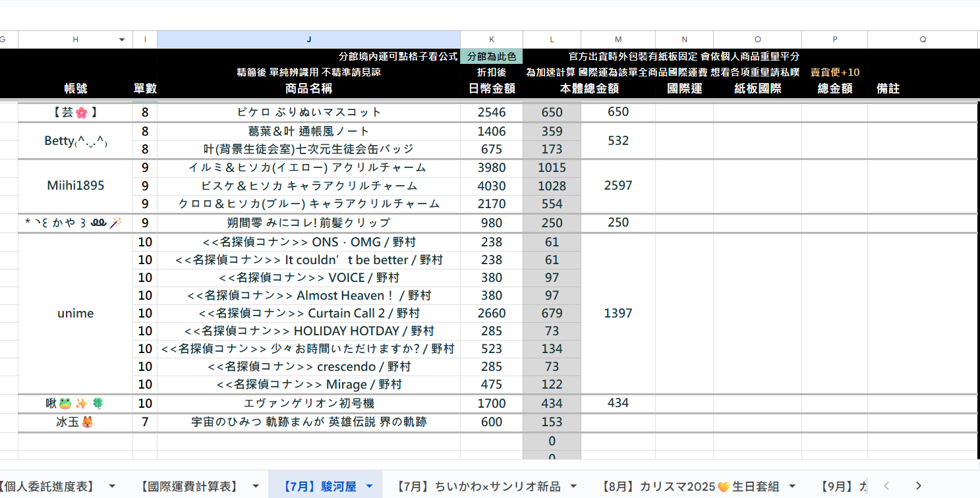Open dropdown arrow of カリスマ2025 生日套組 tab
Viewport: 980px width, 498px height.
click(x=792, y=486)
